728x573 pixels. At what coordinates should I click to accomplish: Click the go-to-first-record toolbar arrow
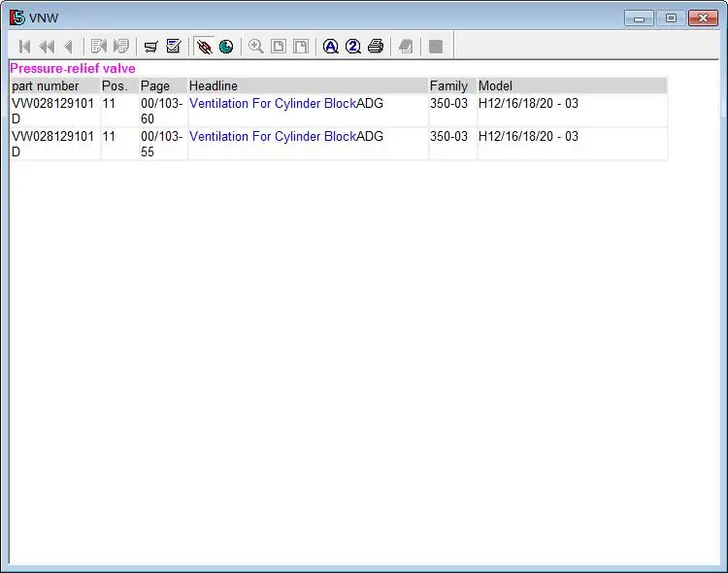tap(24, 47)
